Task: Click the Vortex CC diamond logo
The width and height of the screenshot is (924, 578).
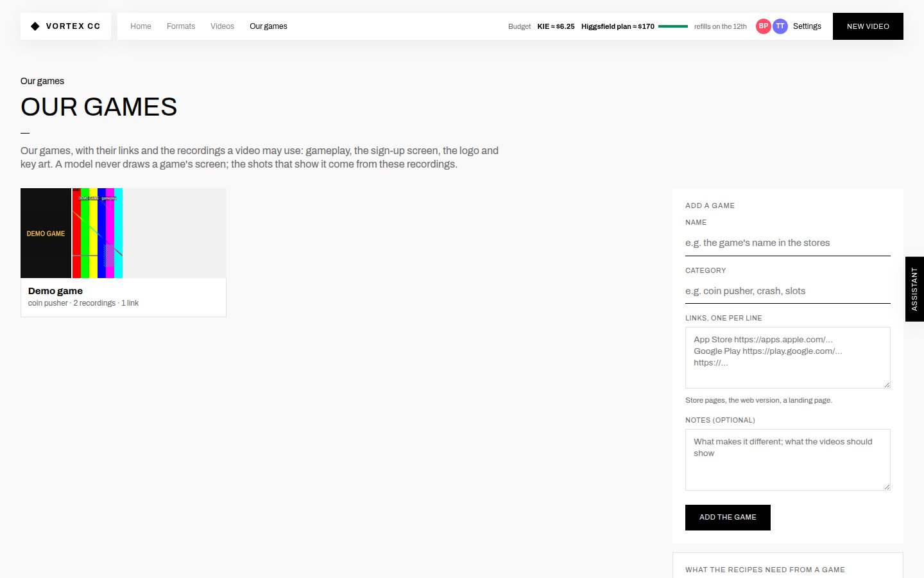Action: pyautogui.click(x=35, y=26)
